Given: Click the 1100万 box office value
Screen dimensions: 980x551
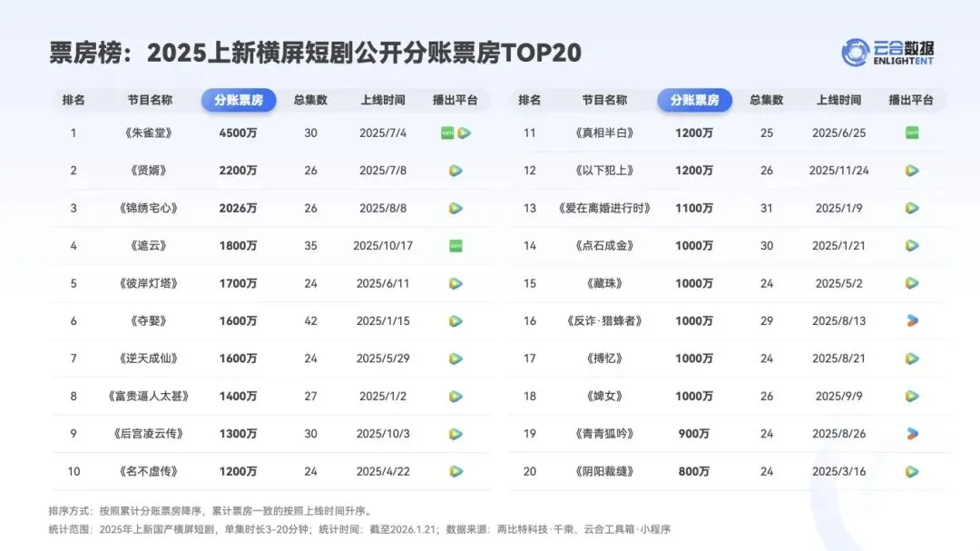Looking at the screenshot, I should click(x=694, y=208).
